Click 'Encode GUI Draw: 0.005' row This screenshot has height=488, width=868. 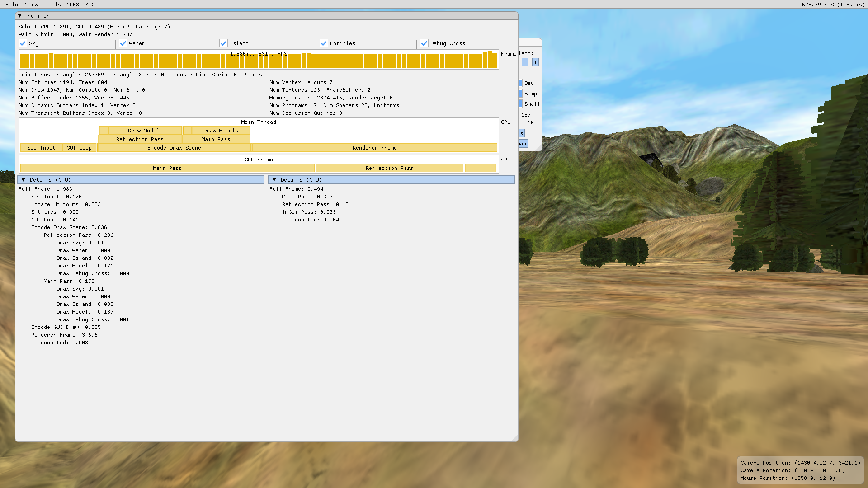[66, 327]
